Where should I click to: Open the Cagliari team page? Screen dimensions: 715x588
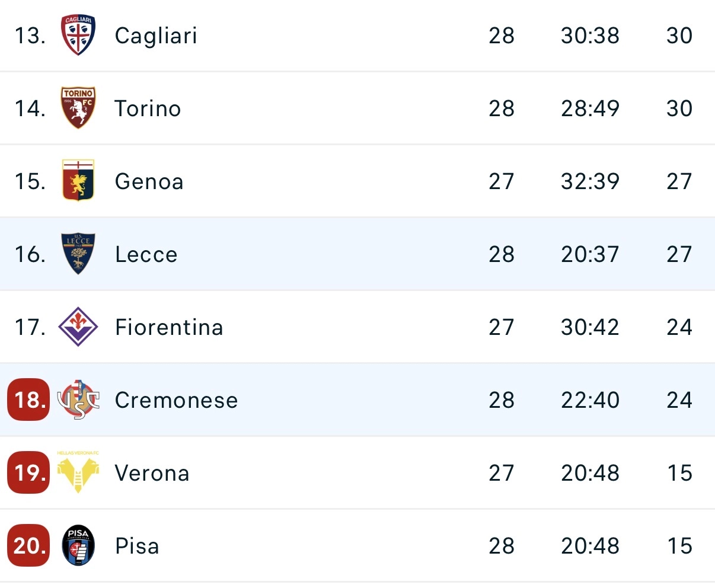[x=155, y=36]
